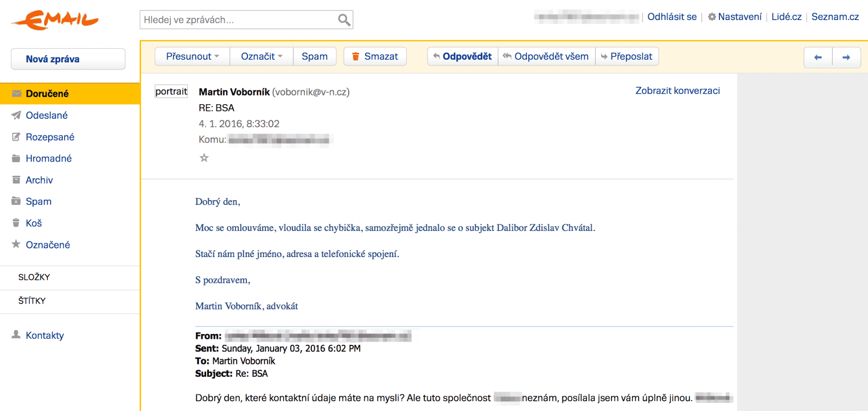Click the 'Subject: Re: BSA' line
The height and width of the screenshot is (411, 868).
[x=232, y=374]
